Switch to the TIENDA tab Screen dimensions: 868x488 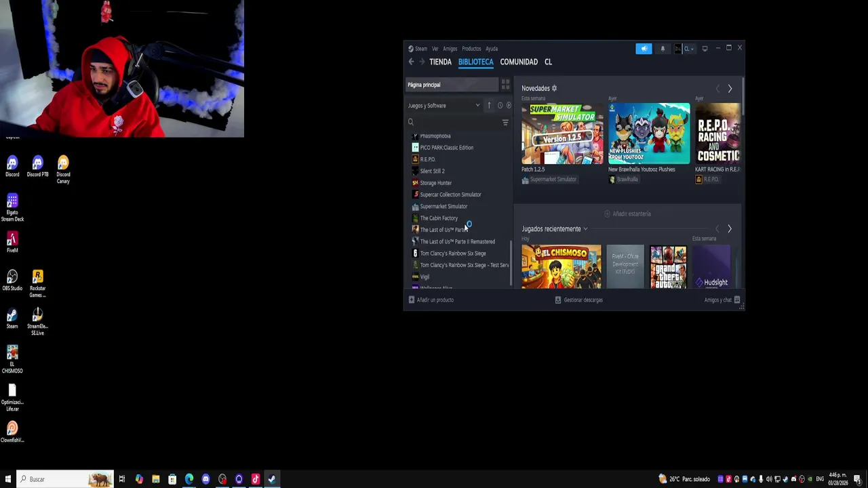coord(440,62)
